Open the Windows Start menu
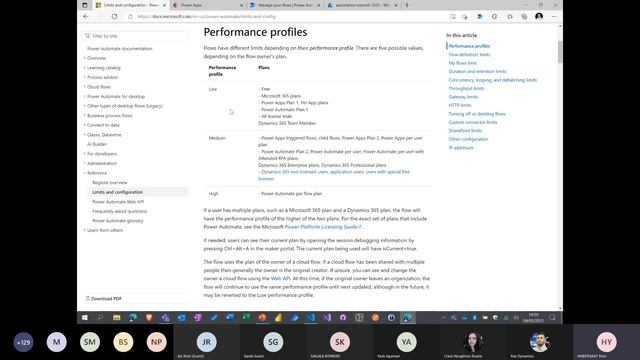 coord(84,317)
